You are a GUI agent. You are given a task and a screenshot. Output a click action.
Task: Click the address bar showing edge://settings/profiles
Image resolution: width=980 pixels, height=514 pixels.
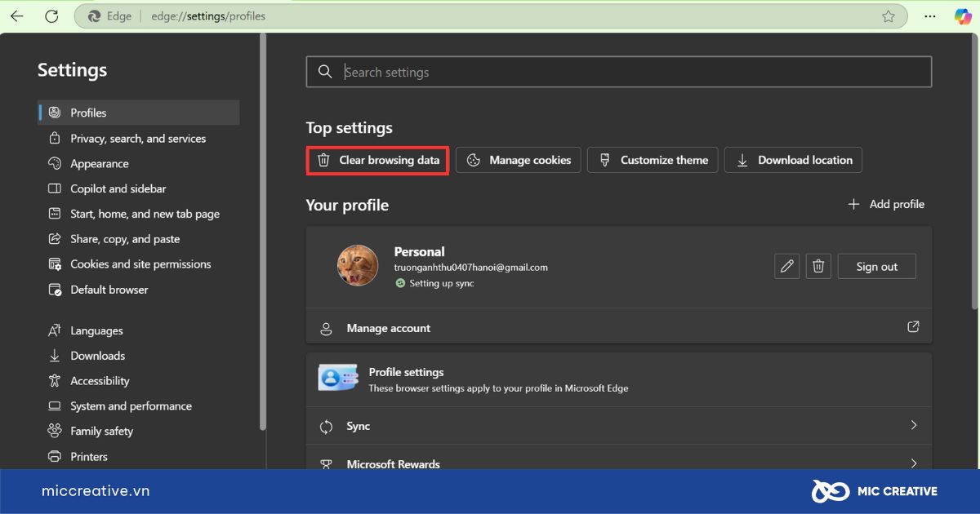coord(490,16)
